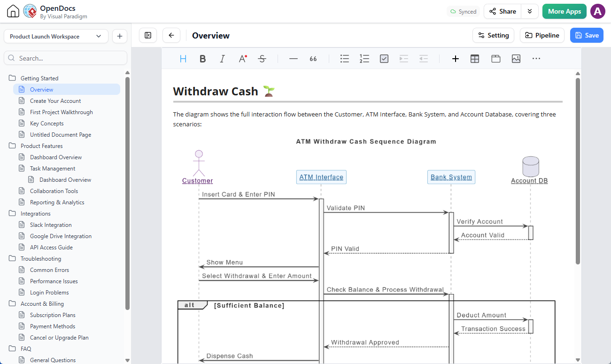Click the Customer actor in diagram
Screen dimensions: 611x364
[x=198, y=167]
